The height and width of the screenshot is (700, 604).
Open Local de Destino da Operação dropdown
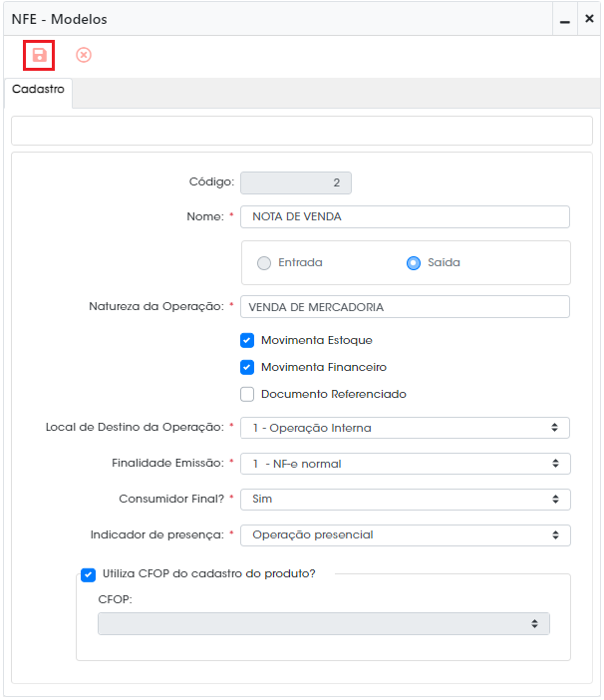[x=405, y=428]
